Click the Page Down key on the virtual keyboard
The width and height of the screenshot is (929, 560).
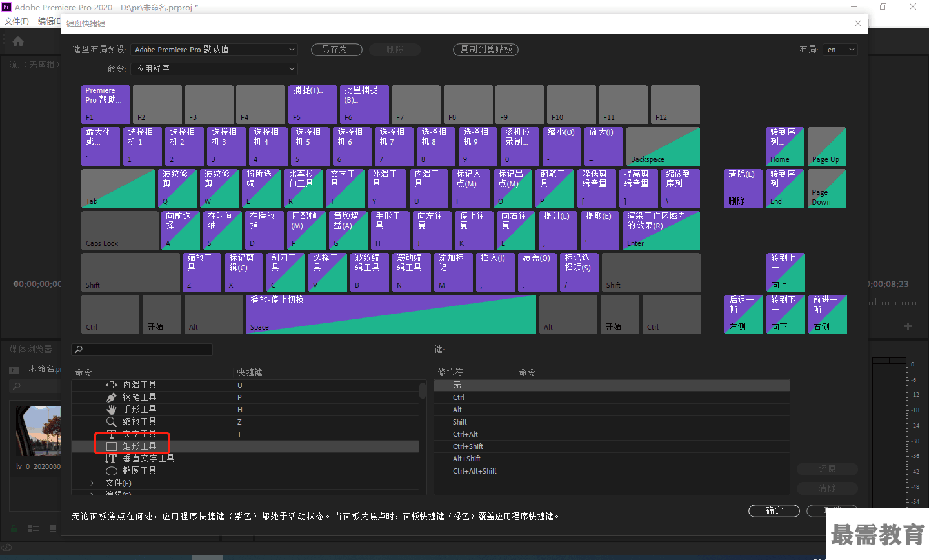827,188
